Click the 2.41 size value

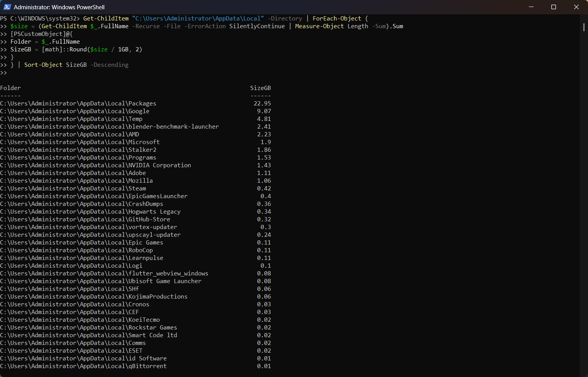[264, 127]
